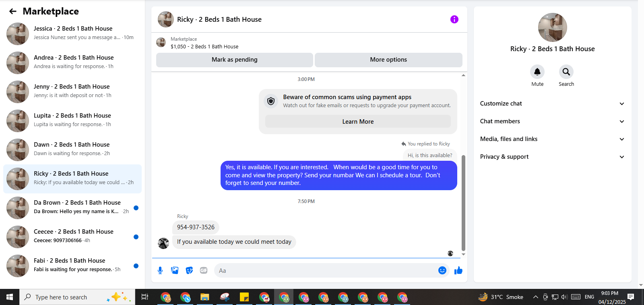
Task: Click the purple conversation info icon
Action: point(454,19)
